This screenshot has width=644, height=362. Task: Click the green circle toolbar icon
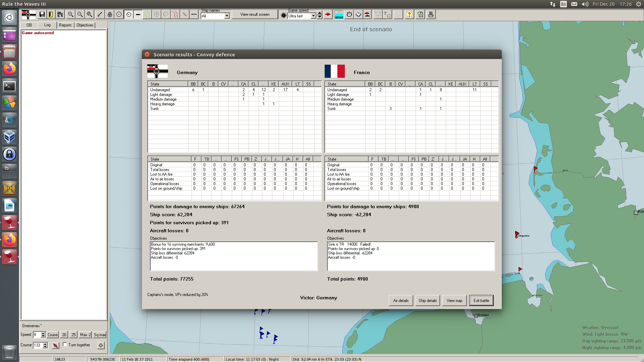tap(147, 14)
